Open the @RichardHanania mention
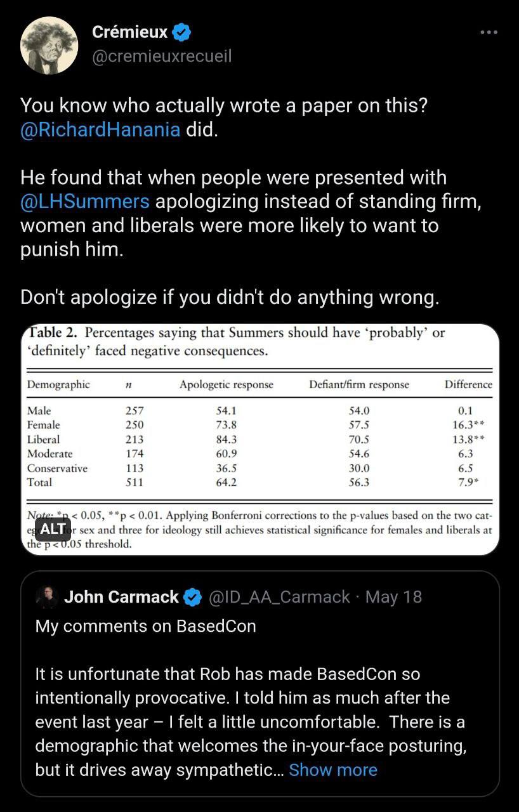 pos(100,130)
